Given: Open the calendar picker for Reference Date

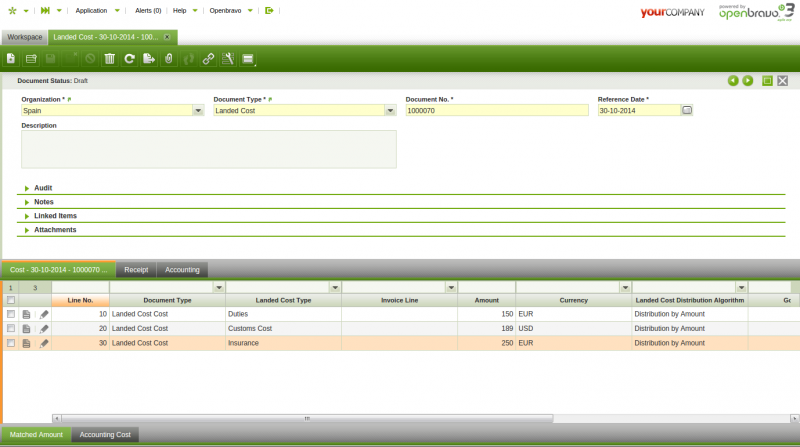Looking at the screenshot, I should click(687, 111).
